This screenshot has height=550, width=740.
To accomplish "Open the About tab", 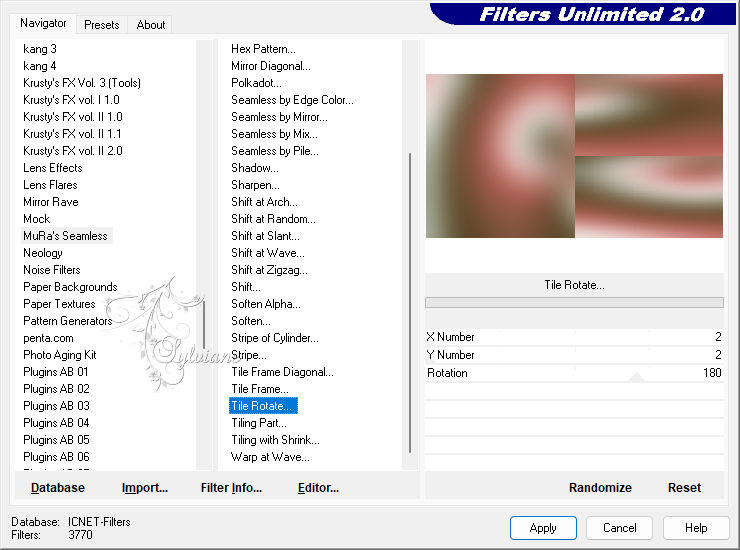I will coord(151,25).
